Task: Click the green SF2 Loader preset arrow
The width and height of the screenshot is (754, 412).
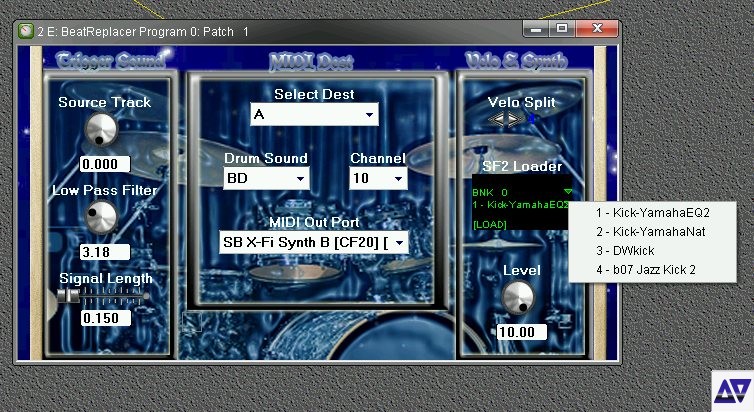Action: [568, 192]
